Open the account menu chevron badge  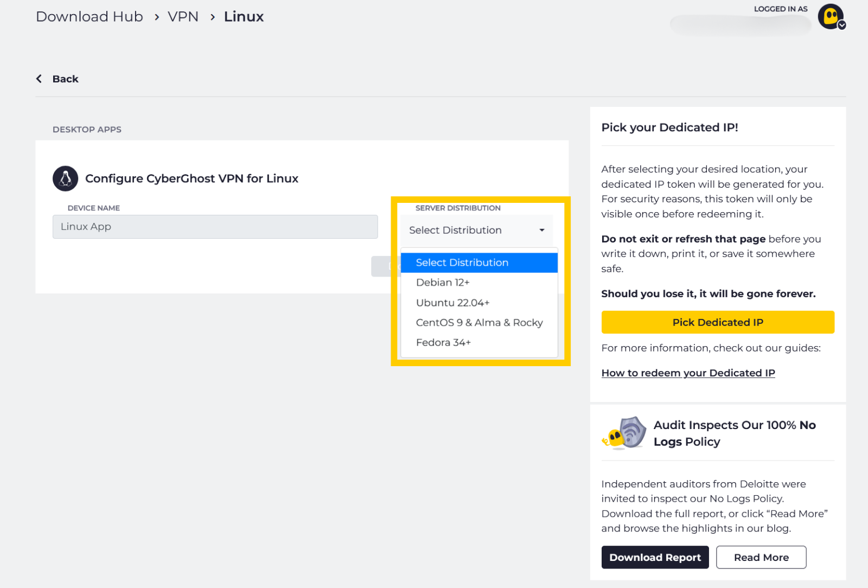(x=841, y=25)
